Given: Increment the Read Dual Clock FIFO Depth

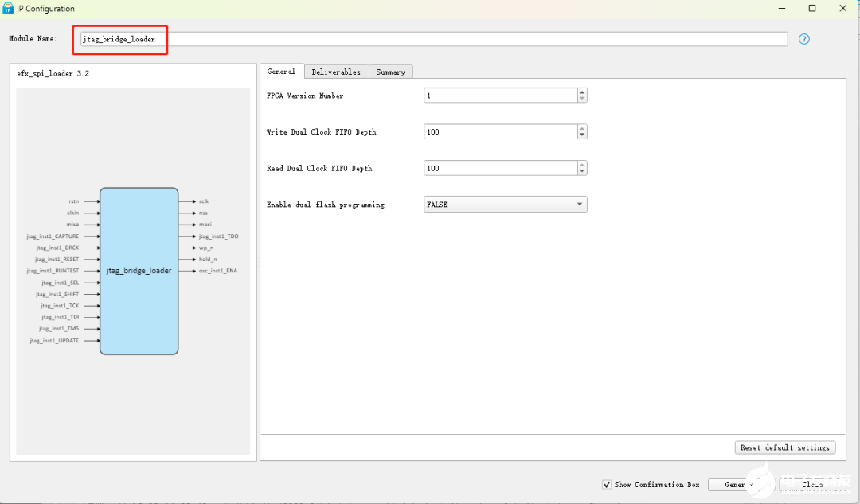Looking at the screenshot, I should 582,165.
